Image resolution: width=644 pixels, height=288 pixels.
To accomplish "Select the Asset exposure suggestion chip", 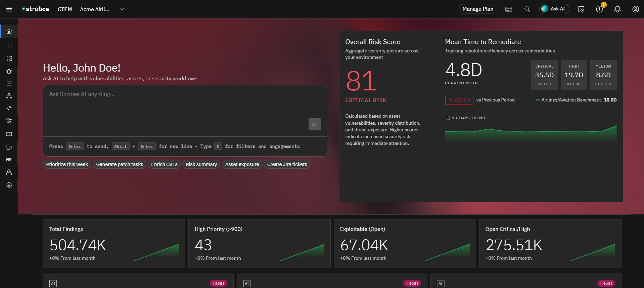I will (x=242, y=164).
